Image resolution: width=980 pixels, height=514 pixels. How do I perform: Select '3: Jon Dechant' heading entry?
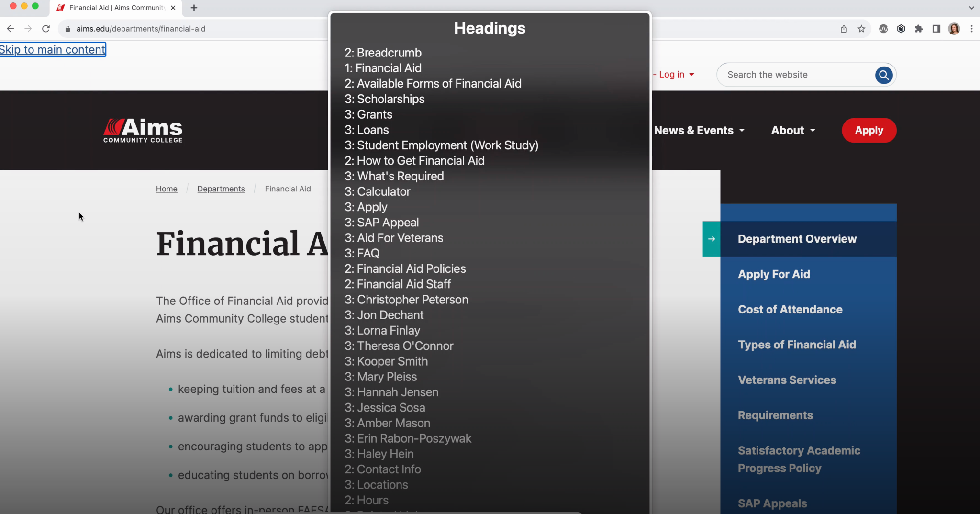pyautogui.click(x=384, y=315)
